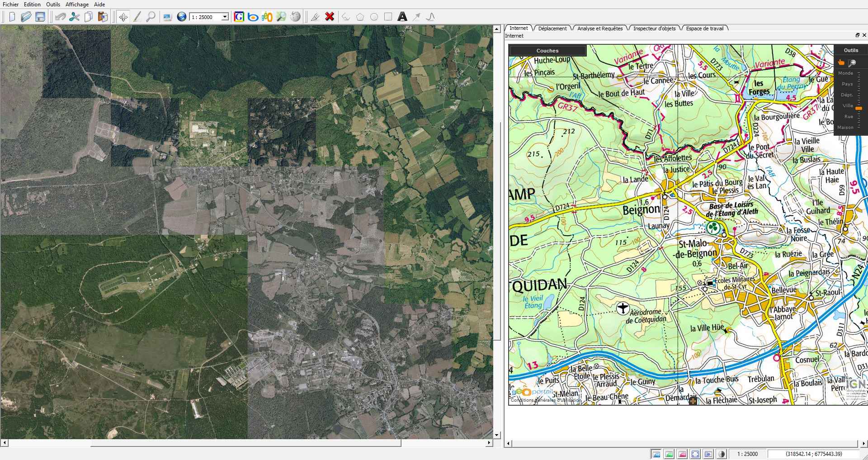Toggle the red layer status bar button
The height and width of the screenshot is (460, 868).
tap(682, 454)
